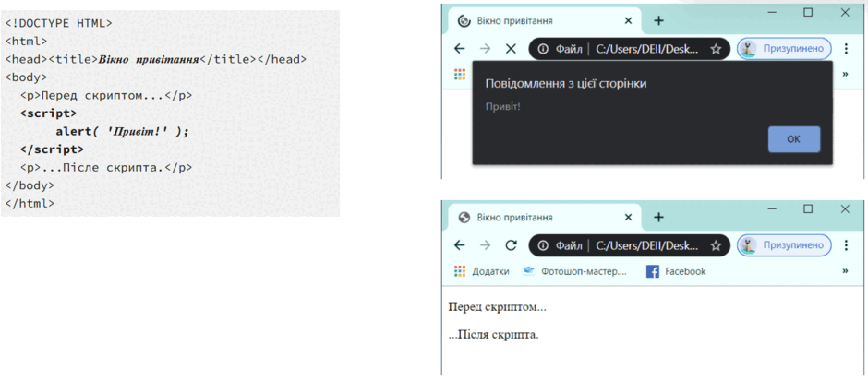Open three-dot Chrome menu in top window

click(845, 49)
